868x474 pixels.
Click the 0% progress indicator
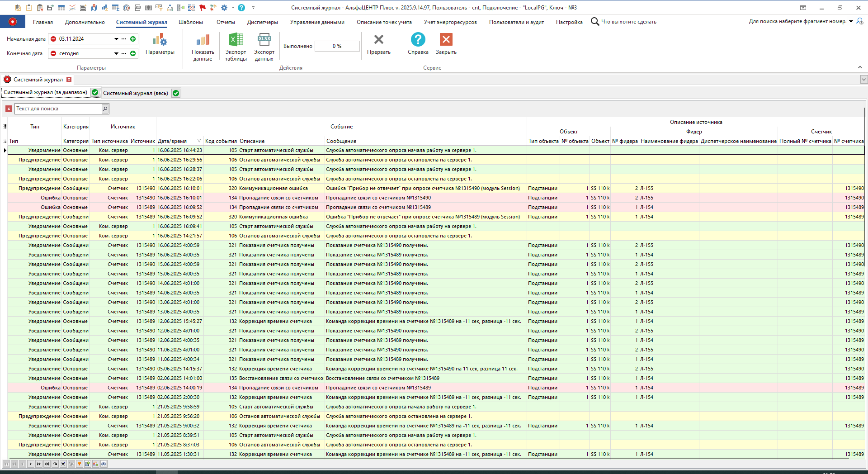pyautogui.click(x=337, y=46)
